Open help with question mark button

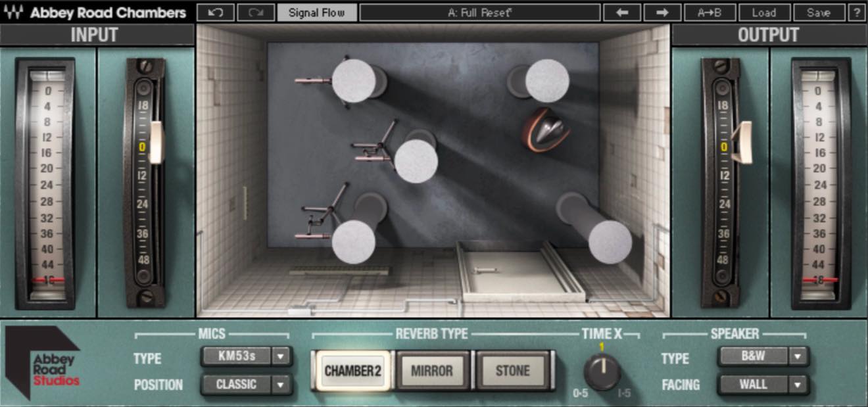(857, 12)
